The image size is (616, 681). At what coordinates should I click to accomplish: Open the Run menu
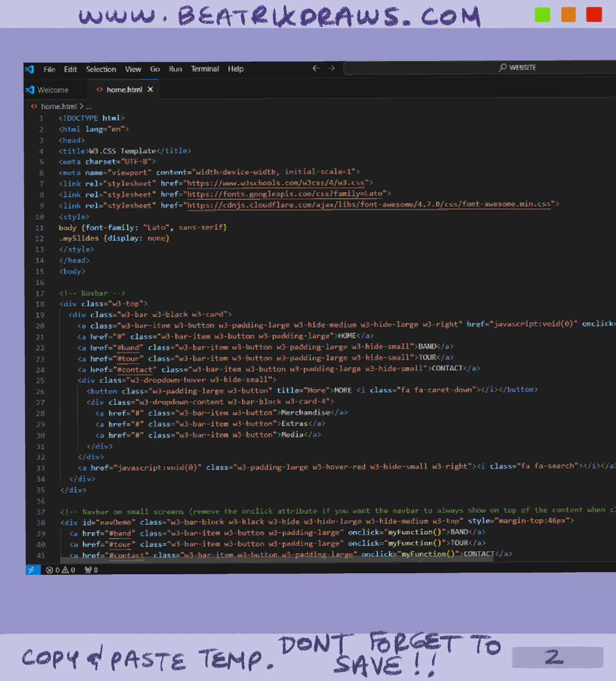(x=176, y=69)
